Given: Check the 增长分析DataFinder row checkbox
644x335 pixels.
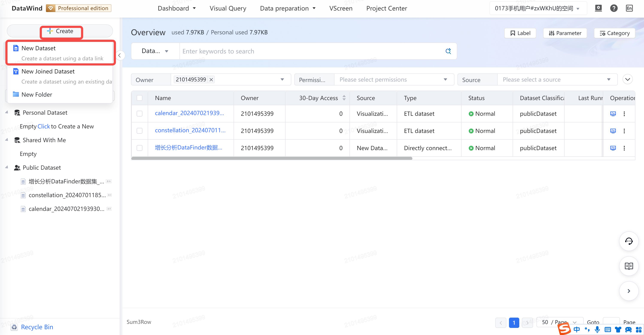Looking at the screenshot, I should coord(140,148).
